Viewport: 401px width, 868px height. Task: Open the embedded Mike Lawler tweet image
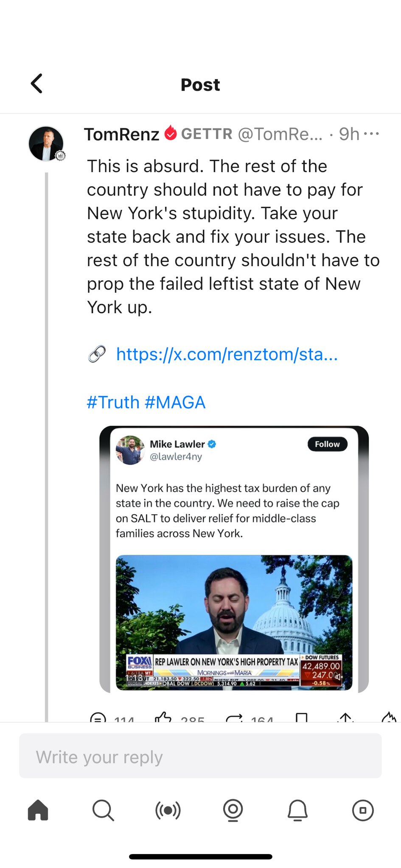click(x=234, y=559)
